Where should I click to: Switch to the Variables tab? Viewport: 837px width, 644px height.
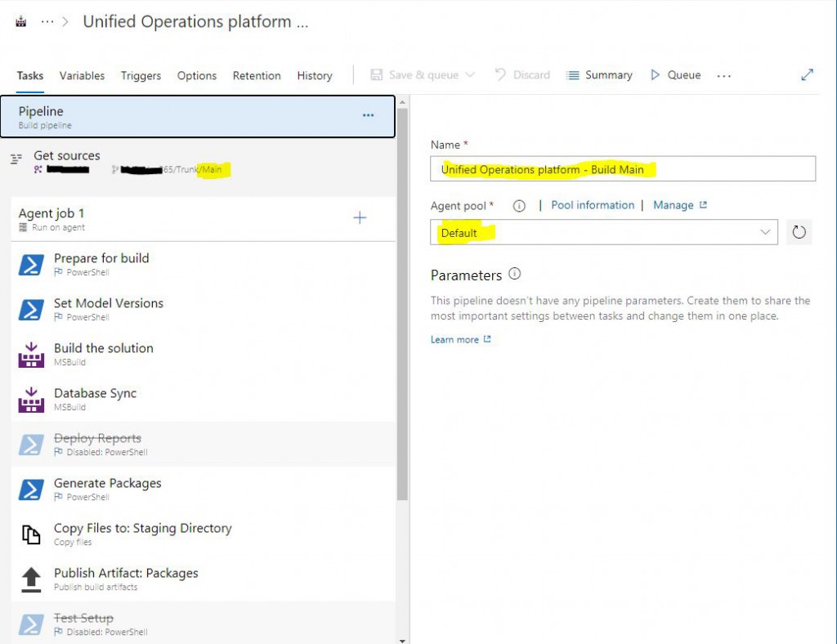tap(82, 75)
